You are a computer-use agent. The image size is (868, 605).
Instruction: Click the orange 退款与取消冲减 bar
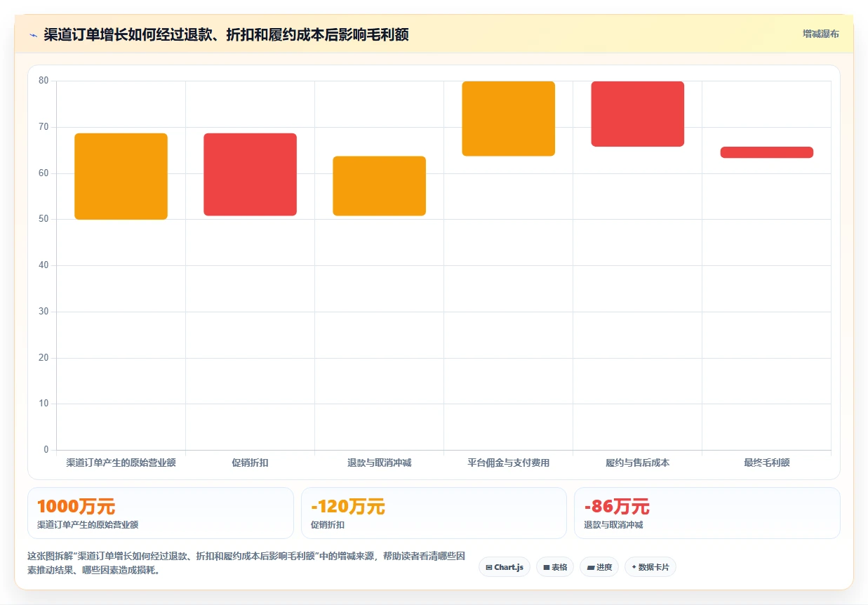click(380, 186)
